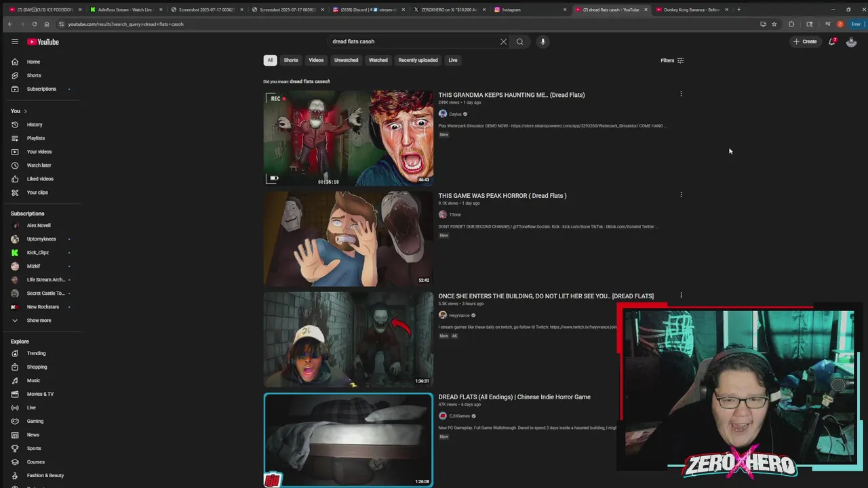Click the Dread Flats All Endings thumbnail

(x=348, y=440)
